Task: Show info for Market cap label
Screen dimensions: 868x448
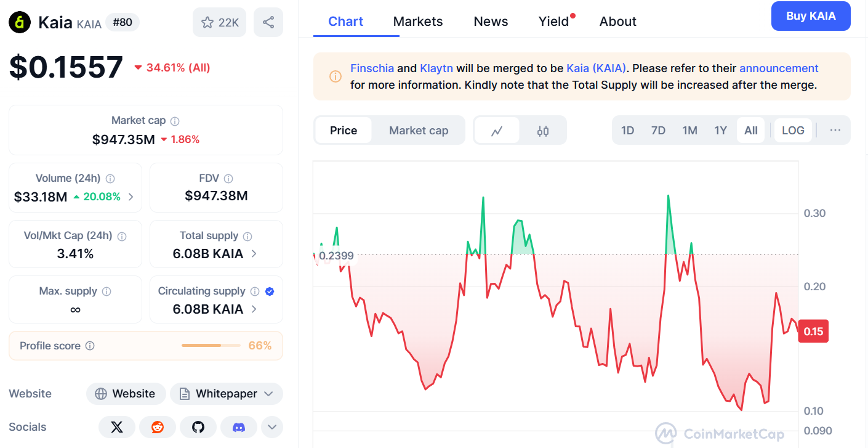Action: click(x=175, y=121)
